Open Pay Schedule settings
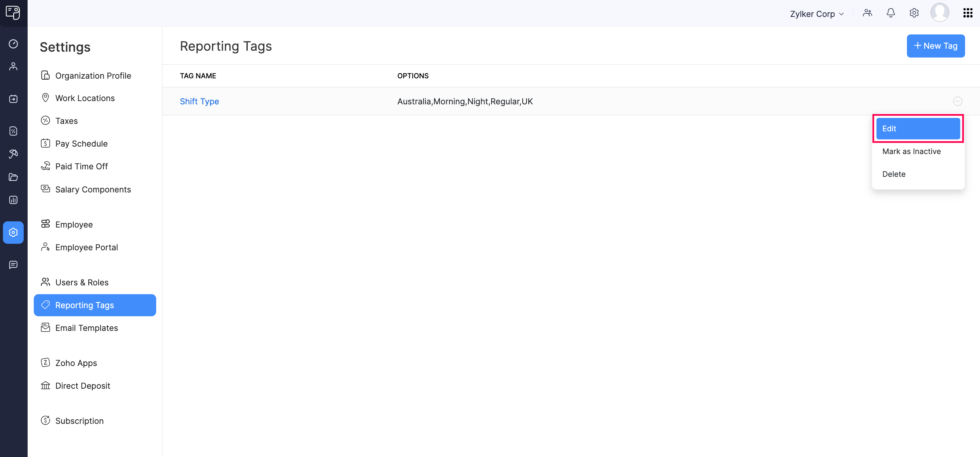Viewport: 980px width, 457px height. coord(95,144)
